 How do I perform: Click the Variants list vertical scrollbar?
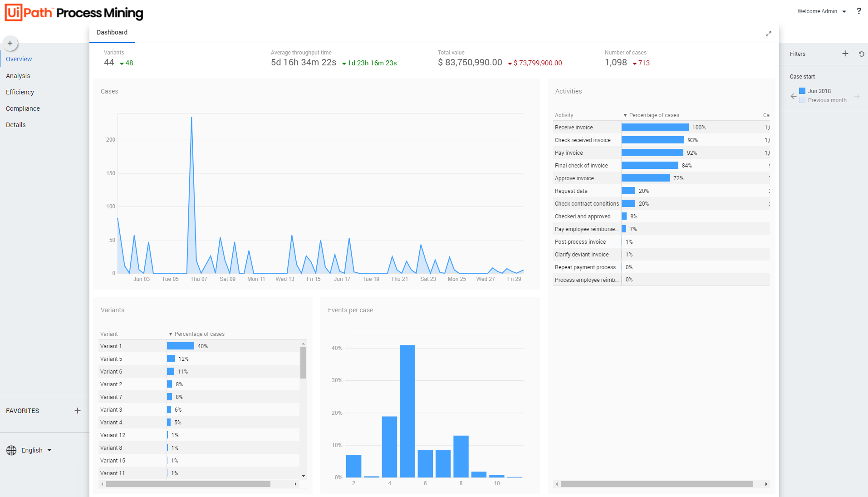(x=303, y=363)
